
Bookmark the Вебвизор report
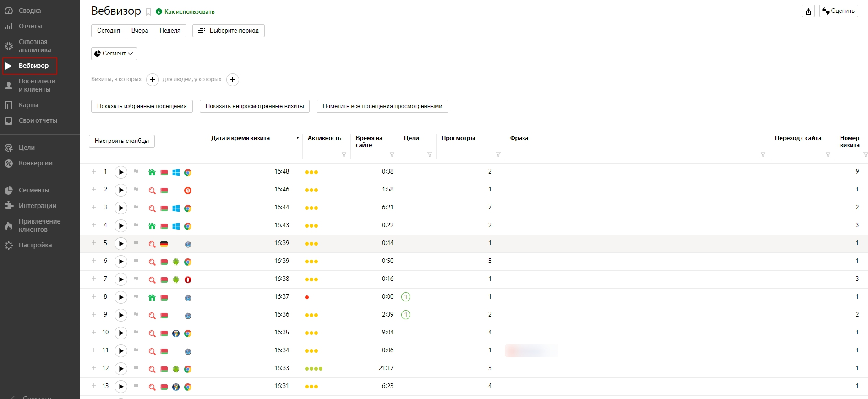tap(148, 12)
